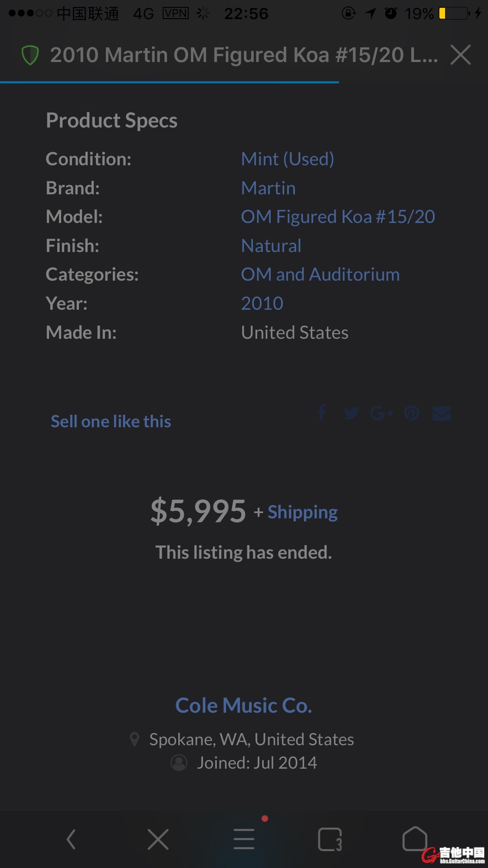Share listing by email envelope icon

[442, 413]
